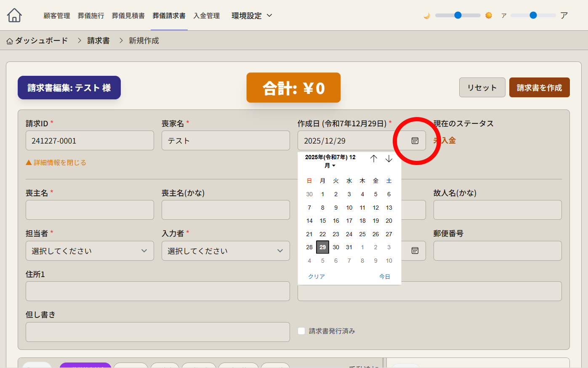Click the small ア font size icon
This screenshot has height=368, width=588.
tap(503, 16)
